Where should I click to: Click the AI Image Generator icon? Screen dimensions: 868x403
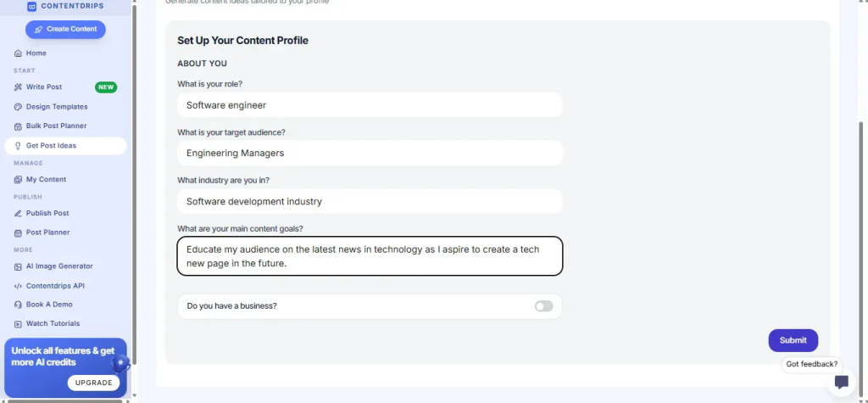[19, 266]
